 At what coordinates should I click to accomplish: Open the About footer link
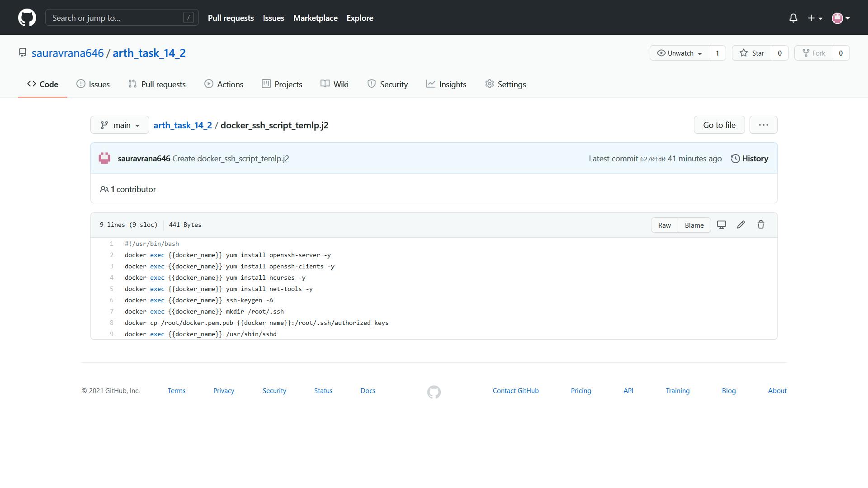pos(777,391)
